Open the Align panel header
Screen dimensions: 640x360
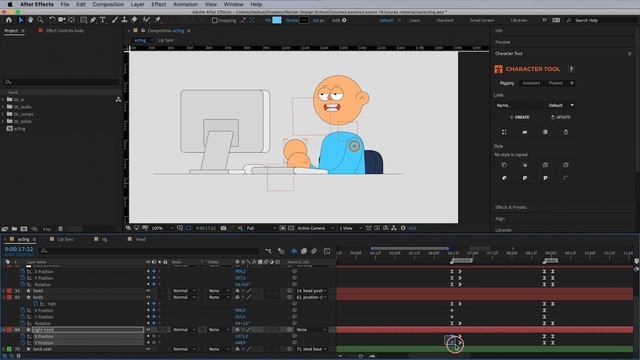(500, 219)
